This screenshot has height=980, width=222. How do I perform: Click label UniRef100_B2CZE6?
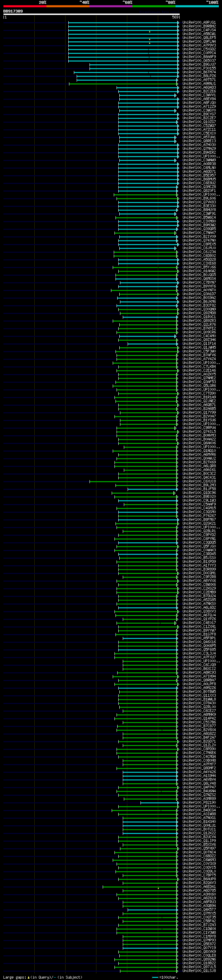coord(199,91)
